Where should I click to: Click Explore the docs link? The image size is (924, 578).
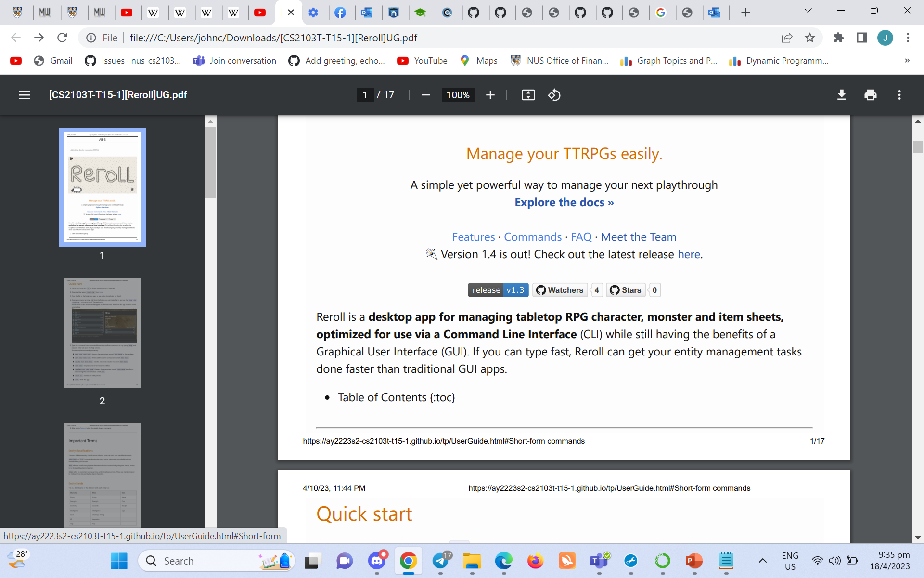point(564,202)
